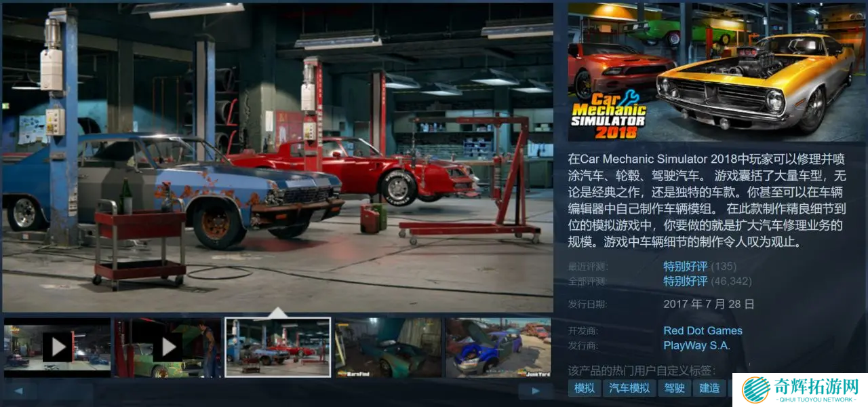Click the 奇辉拓游网 watermark logo
This screenshot has height=407, width=868.
click(800, 389)
